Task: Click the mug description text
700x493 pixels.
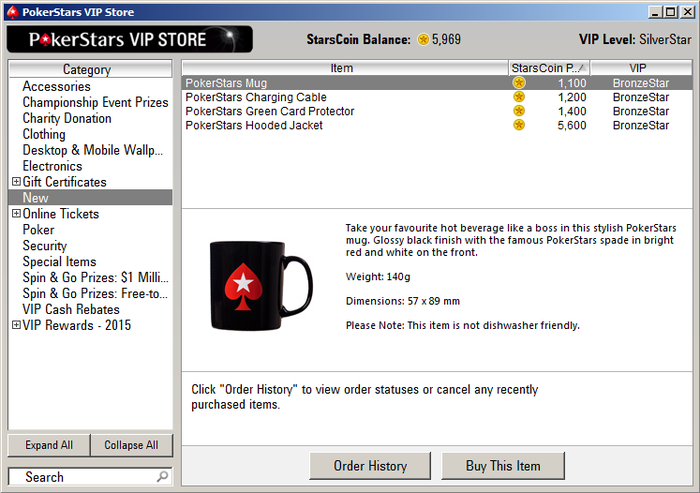Action: point(511,276)
